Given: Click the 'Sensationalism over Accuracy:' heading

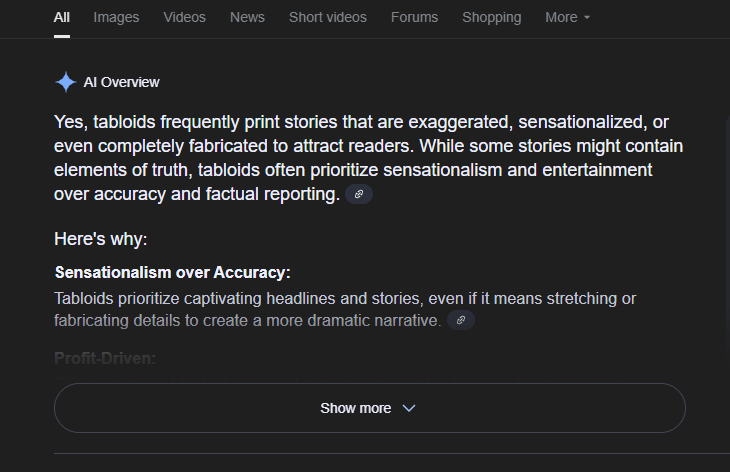Looking at the screenshot, I should (x=172, y=272).
